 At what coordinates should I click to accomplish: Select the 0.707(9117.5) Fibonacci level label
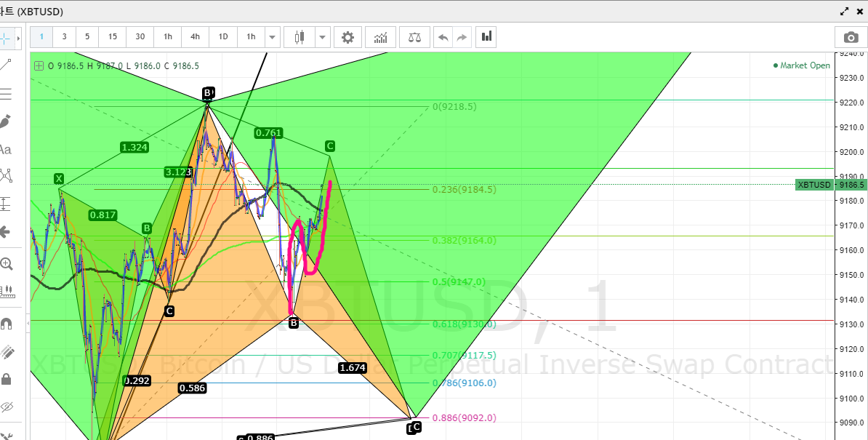(465, 356)
